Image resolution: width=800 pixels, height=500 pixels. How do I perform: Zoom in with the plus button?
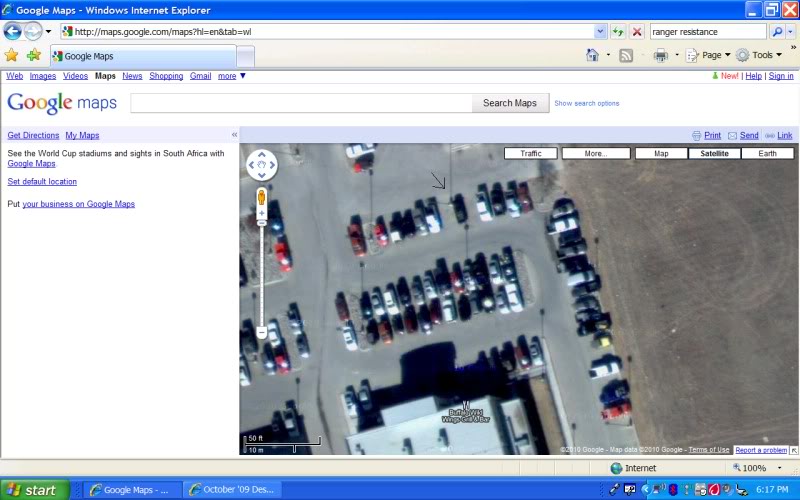tap(262, 213)
